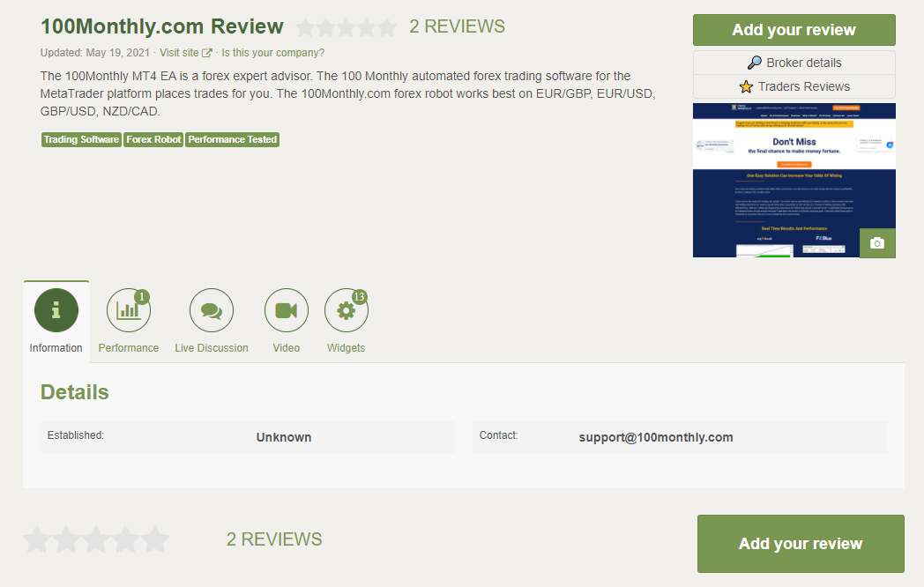Click the magnifier icon beside Broker details
Viewport: 924px width, 587px height.
click(755, 63)
